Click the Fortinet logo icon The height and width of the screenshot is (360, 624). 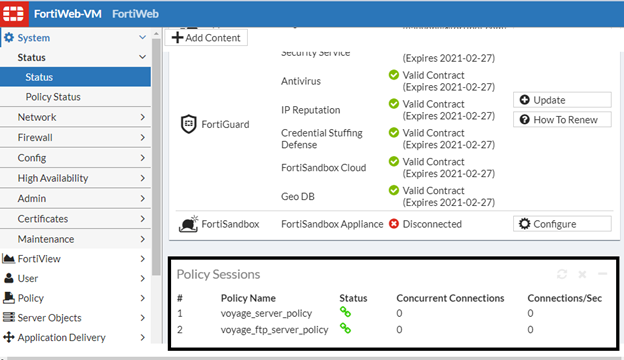(x=14, y=14)
